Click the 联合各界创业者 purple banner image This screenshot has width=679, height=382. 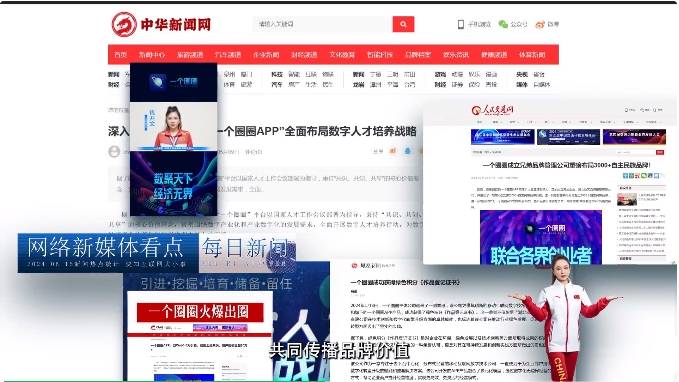pyautogui.click(x=540, y=237)
